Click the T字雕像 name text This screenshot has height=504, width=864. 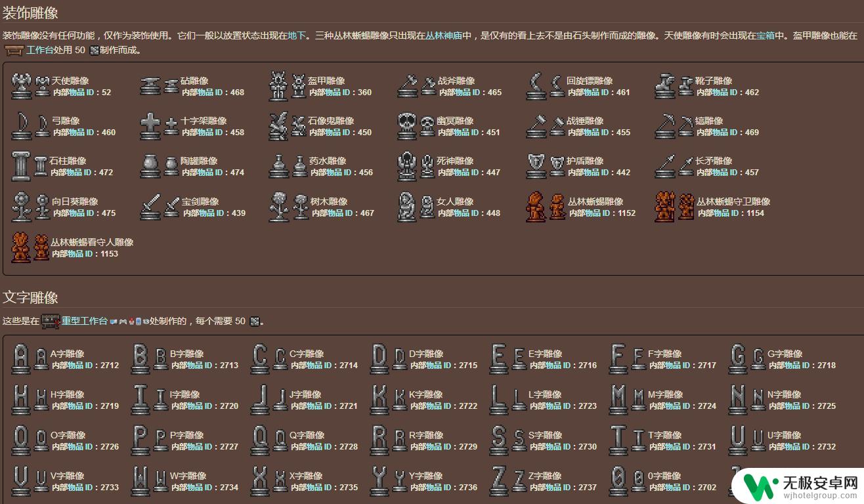pos(665,435)
